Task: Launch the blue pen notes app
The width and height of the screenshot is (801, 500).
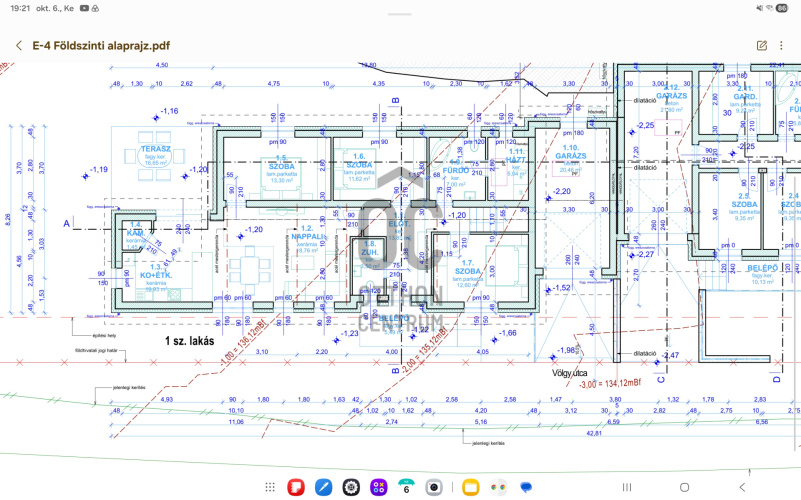Action: coord(323,487)
